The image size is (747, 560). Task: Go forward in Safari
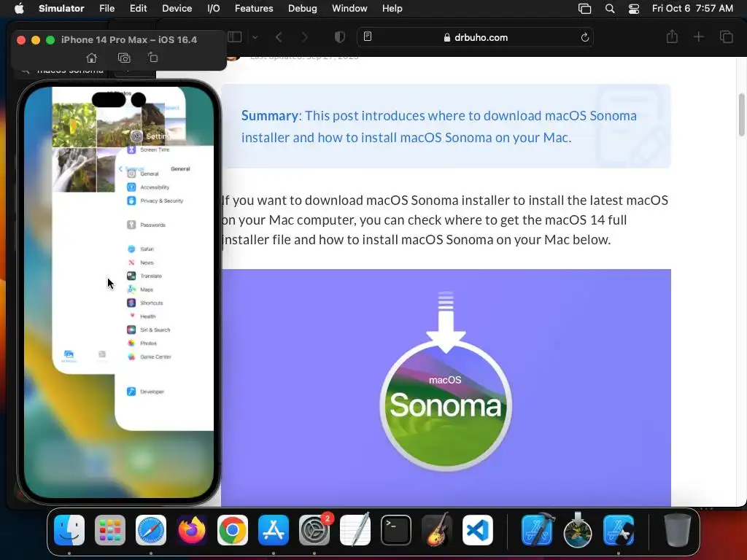pos(304,37)
